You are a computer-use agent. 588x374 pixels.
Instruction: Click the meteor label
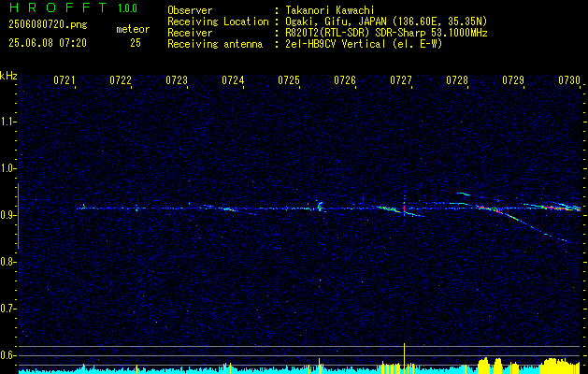click(133, 29)
